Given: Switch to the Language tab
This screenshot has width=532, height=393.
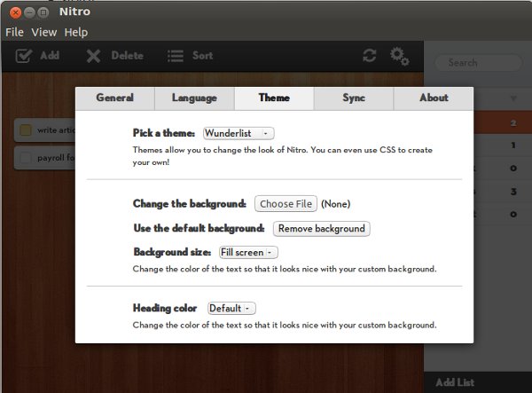Looking at the screenshot, I should point(194,98).
